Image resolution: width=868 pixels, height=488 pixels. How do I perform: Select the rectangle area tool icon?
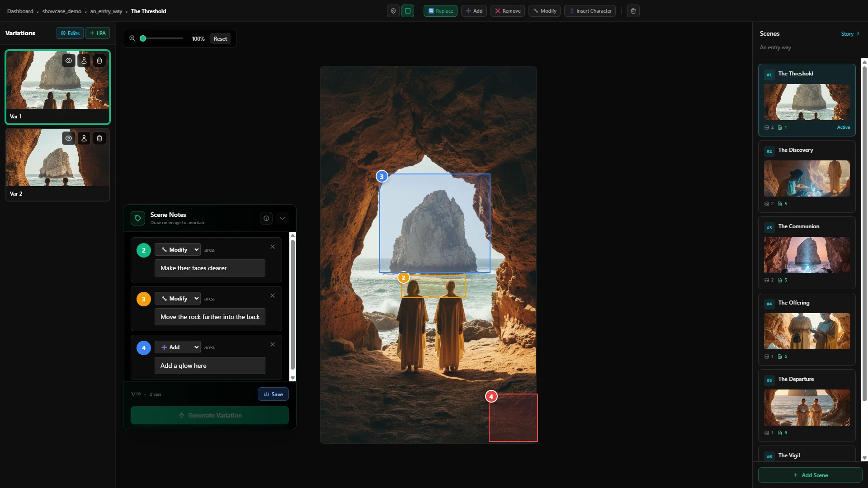[408, 11]
